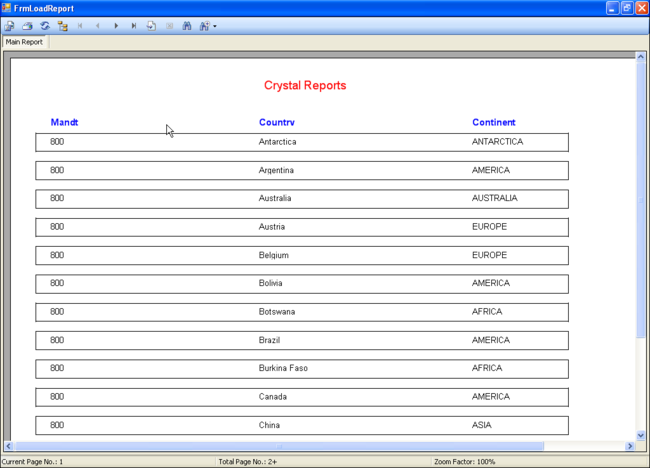Select the Belgium country cell
The image size is (650, 468).
click(x=274, y=255)
